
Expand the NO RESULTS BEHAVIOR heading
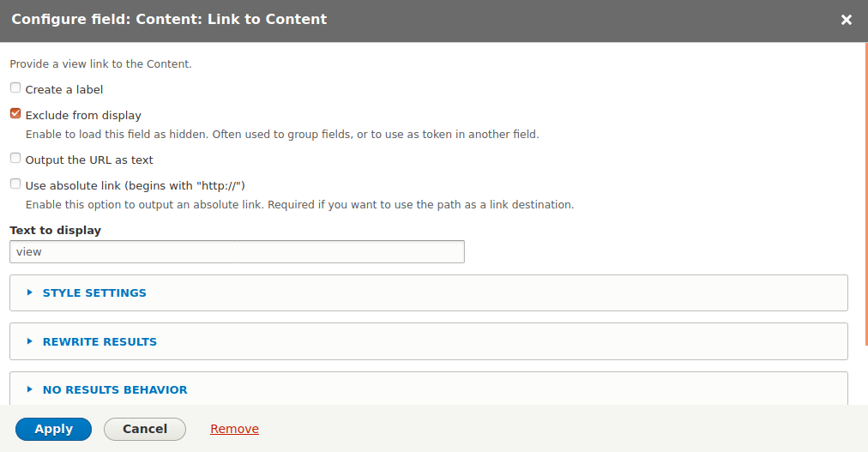[115, 389]
